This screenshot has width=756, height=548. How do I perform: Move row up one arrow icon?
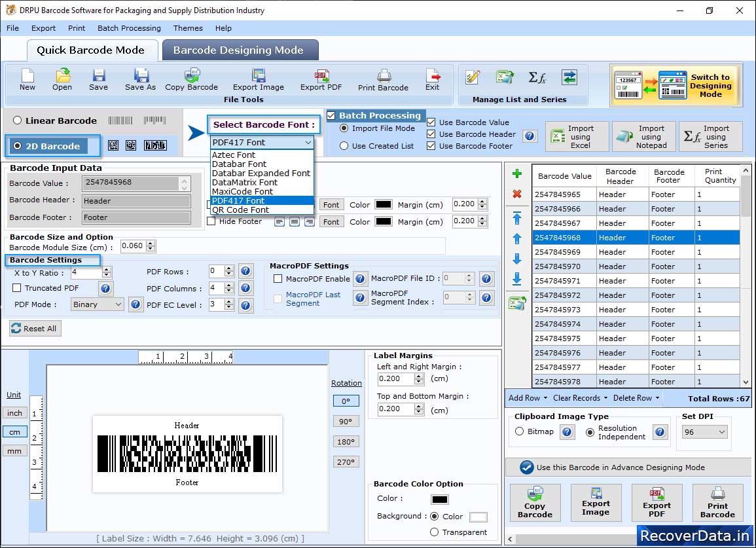click(x=517, y=238)
